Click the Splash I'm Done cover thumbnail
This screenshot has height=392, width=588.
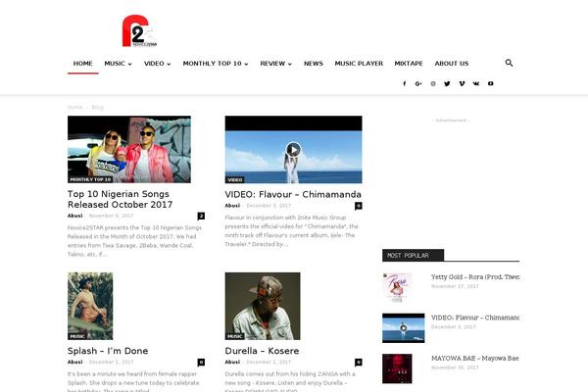[x=90, y=306]
